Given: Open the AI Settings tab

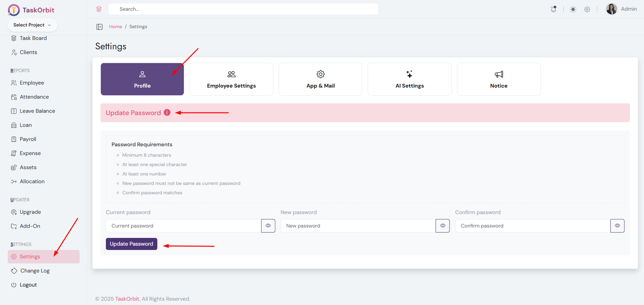Looking at the screenshot, I should coord(409,79).
